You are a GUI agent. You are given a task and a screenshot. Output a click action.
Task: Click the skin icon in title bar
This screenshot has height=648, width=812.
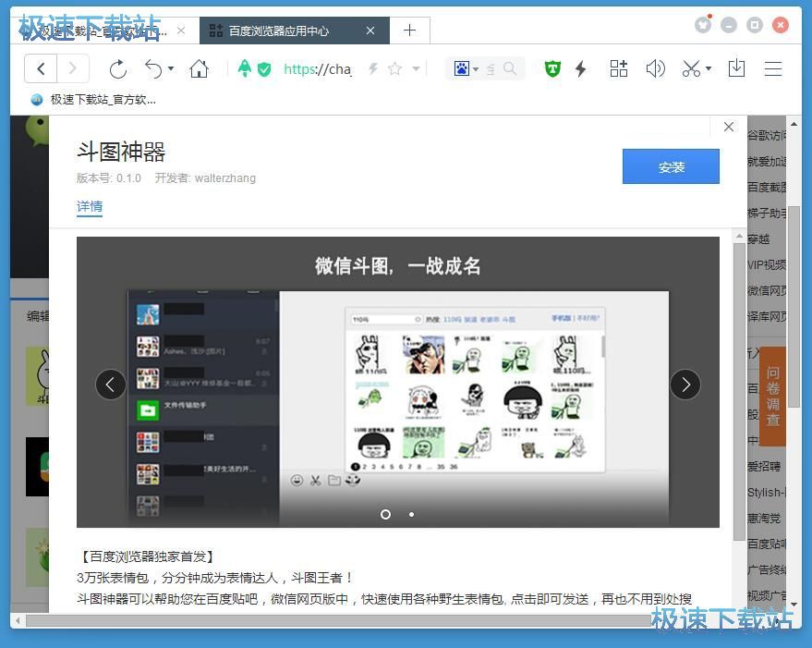pyautogui.click(x=703, y=24)
